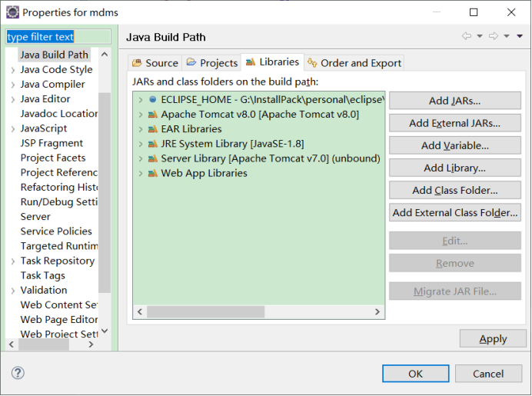Click library list scroll left arrow
Viewport: 532px width, 396px height.
(x=140, y=311)
